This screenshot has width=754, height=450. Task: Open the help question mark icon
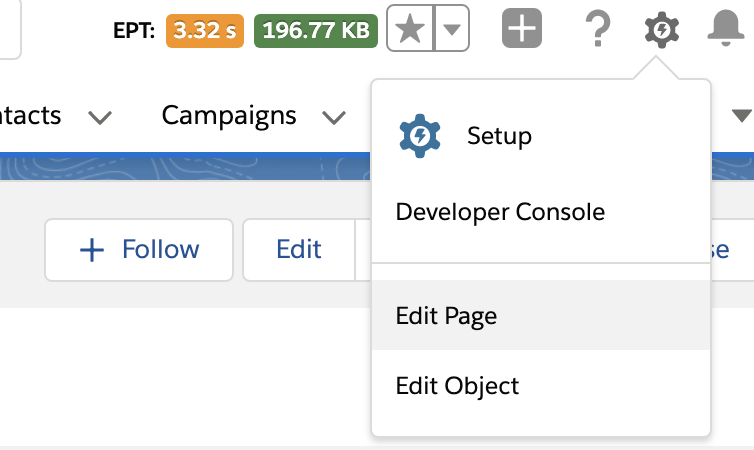[x=596, y=32]
